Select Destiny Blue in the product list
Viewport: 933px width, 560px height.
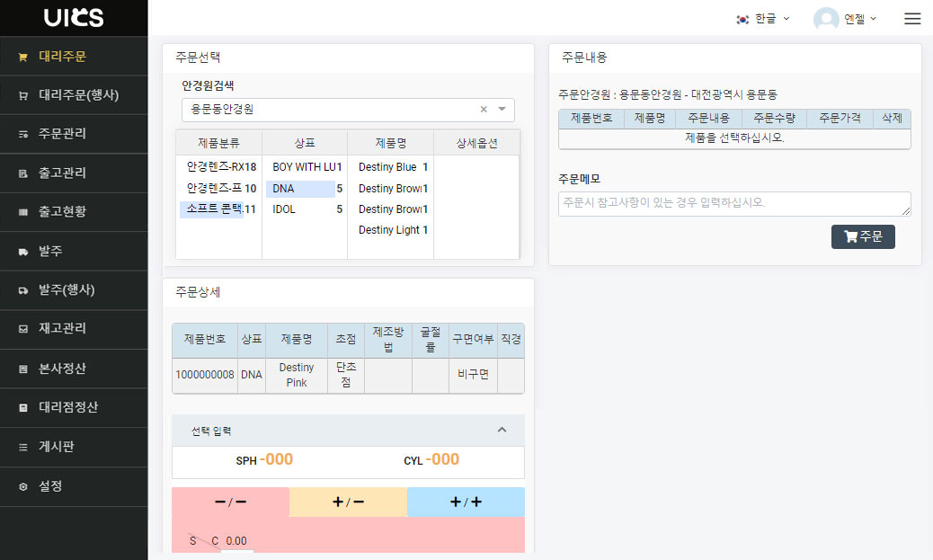tap(387, 167)
